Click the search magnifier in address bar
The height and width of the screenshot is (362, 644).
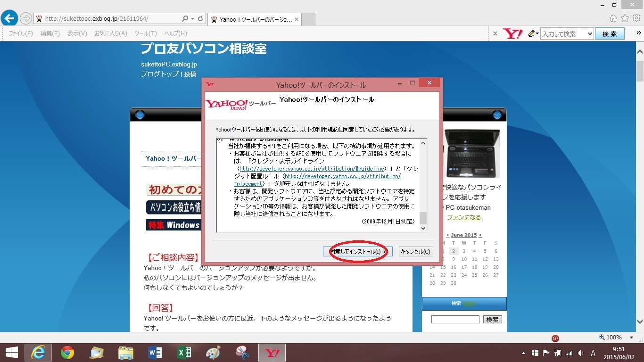click(185, 19)
